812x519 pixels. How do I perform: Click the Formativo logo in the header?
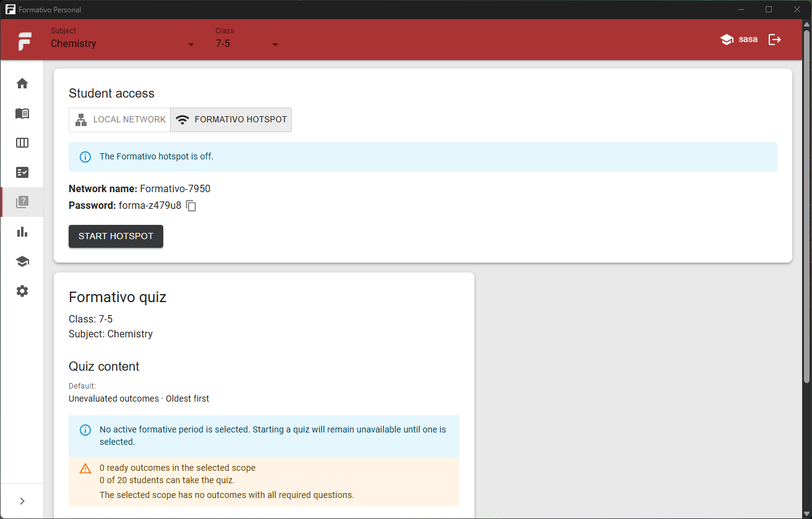coord(25,41)
